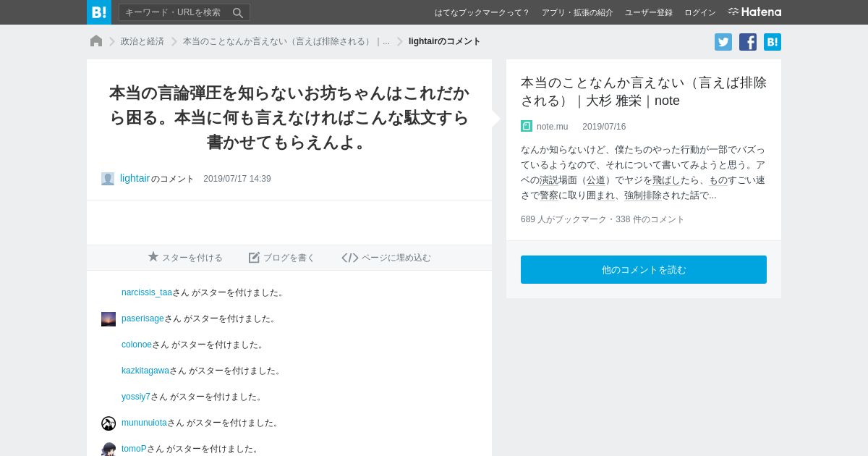The image size is (868, 456).
Task: Click mununuiota's avatar icon
Action: (x=109, y=423)
